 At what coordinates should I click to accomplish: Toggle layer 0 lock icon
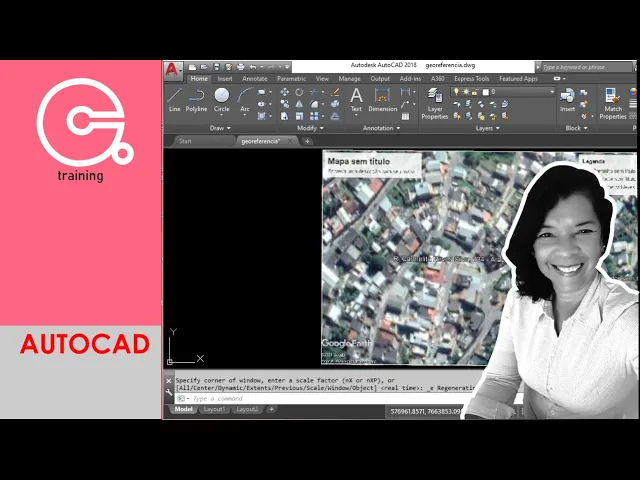click(x=476, y=92)
